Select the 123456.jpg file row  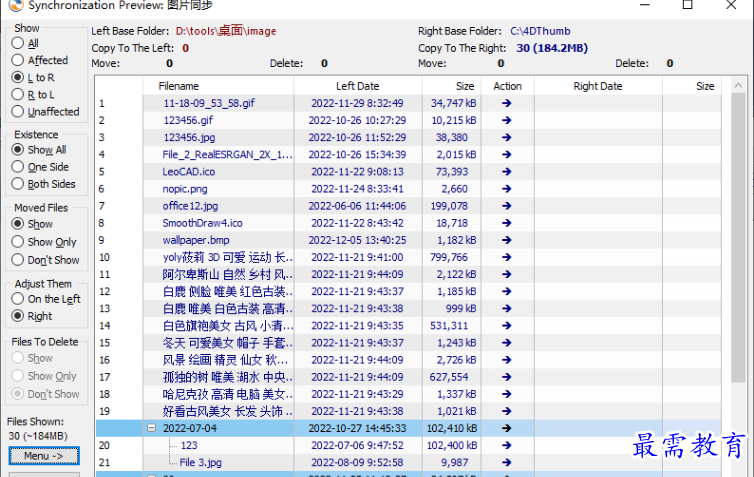pyautogui.click(x=189, y=138)
